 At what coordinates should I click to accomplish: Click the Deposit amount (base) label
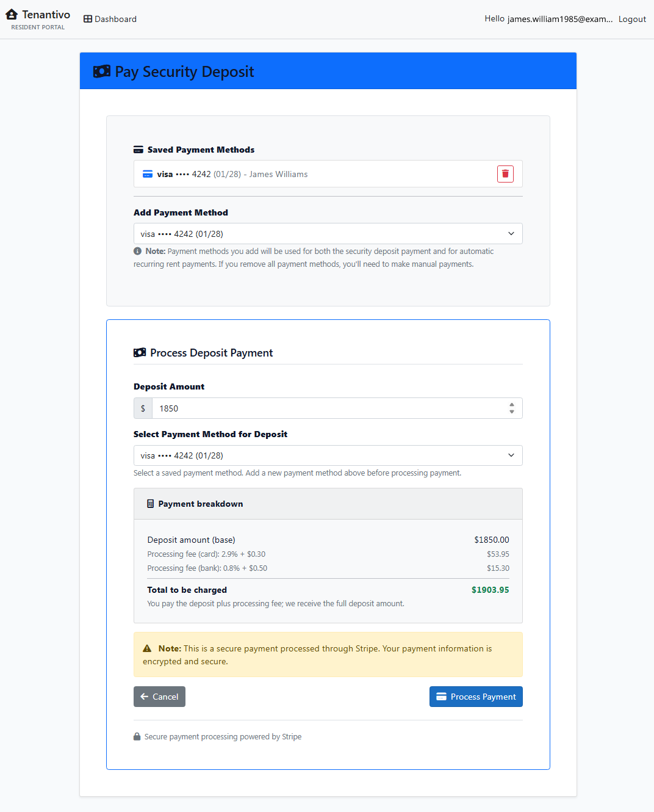pyautogui.click(x=191, y=540)
